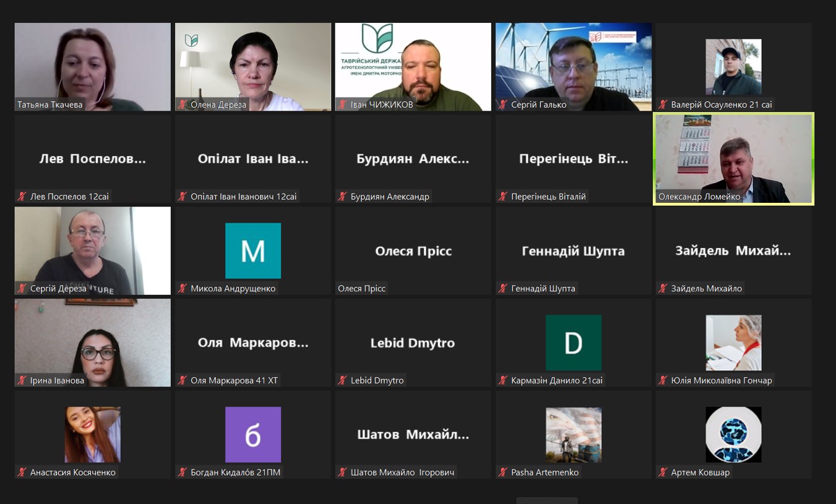Click the purple "б" avatar of Богдан Кидалов
The width and height of the screenshot is (836, 504).
(253, 435)
